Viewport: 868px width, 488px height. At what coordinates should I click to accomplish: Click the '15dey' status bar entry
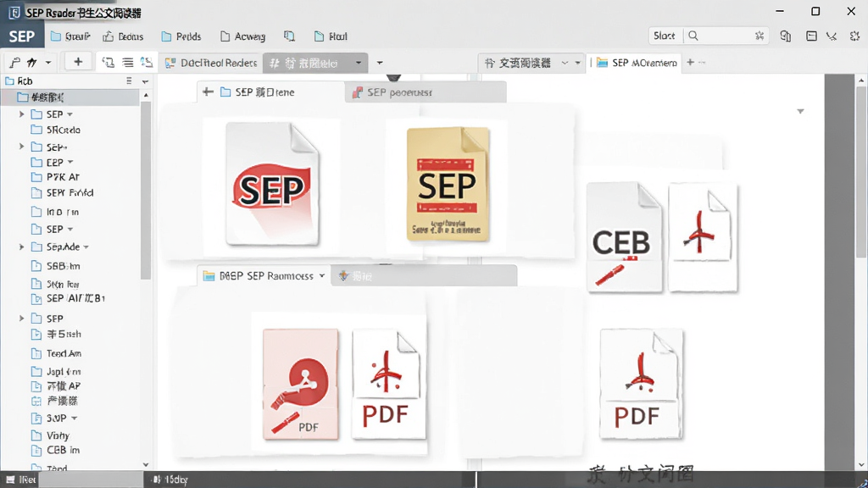click(x=170, y=480)
